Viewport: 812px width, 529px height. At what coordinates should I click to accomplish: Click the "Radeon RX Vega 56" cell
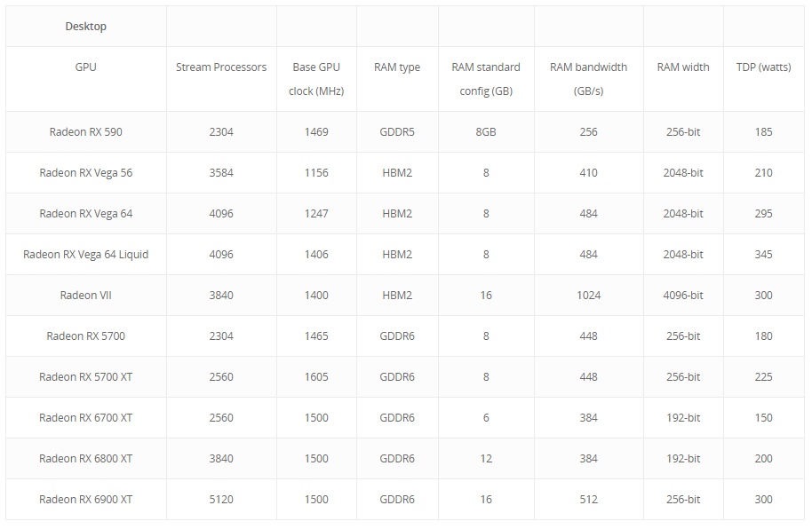click(x=86, y=173)
